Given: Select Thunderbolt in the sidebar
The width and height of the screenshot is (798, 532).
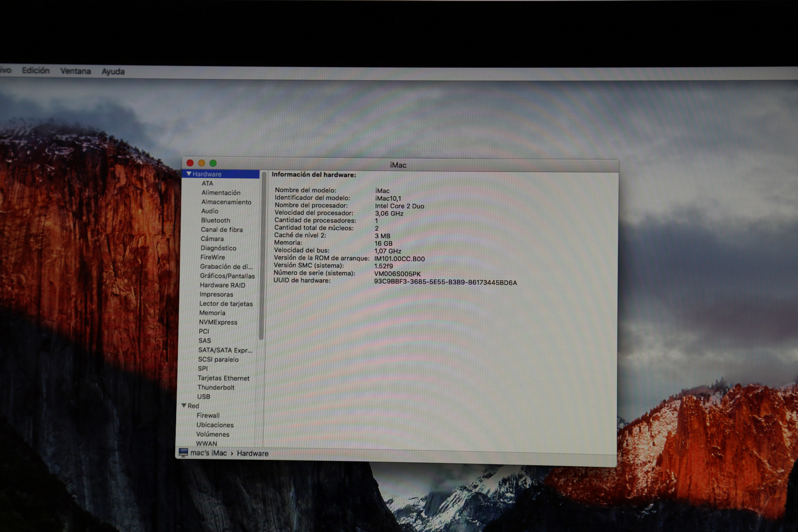Looking at the screenshot, I should point(216,387).
